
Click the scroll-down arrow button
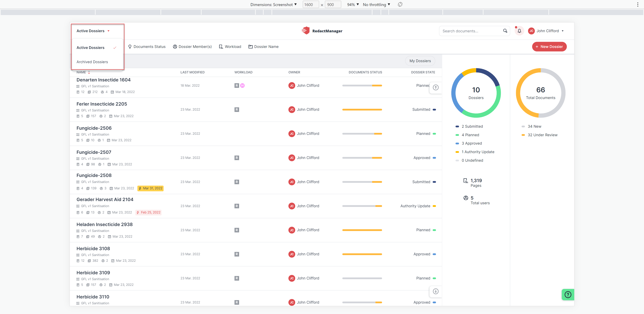(x=436, y=291)
